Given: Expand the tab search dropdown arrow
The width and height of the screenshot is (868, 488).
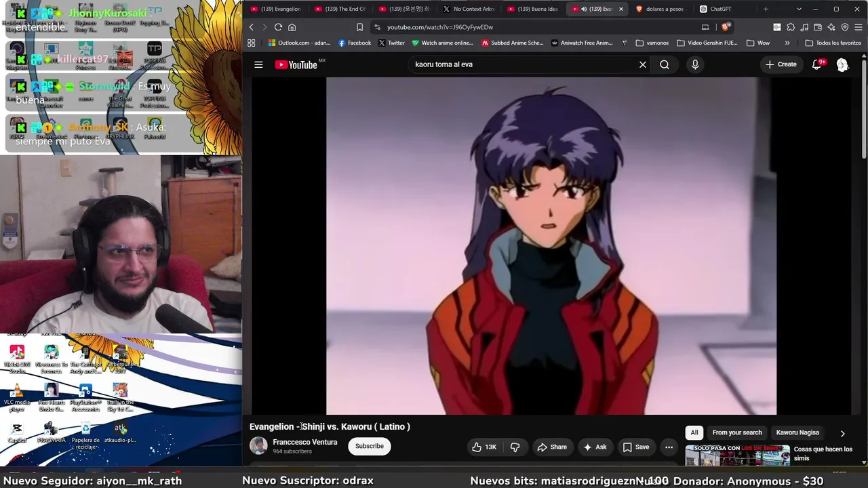Looking at the screenshot, I should point(799,9).
